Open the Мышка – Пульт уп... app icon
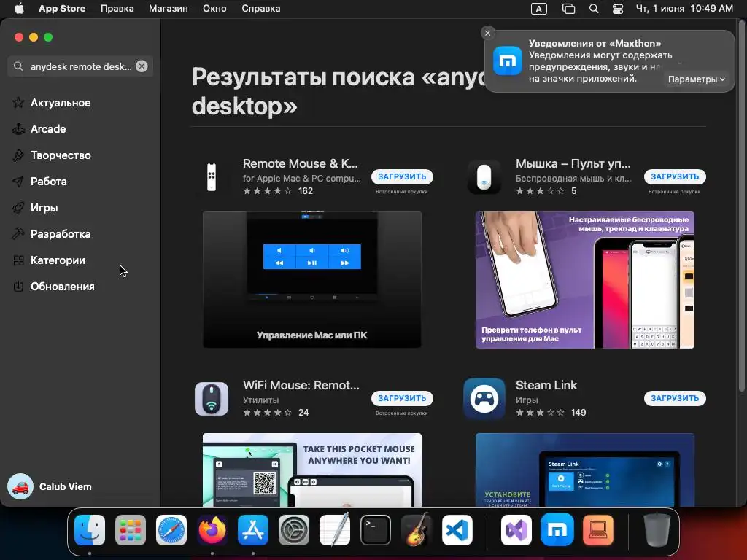747x560 pixels. pos(484,176)
